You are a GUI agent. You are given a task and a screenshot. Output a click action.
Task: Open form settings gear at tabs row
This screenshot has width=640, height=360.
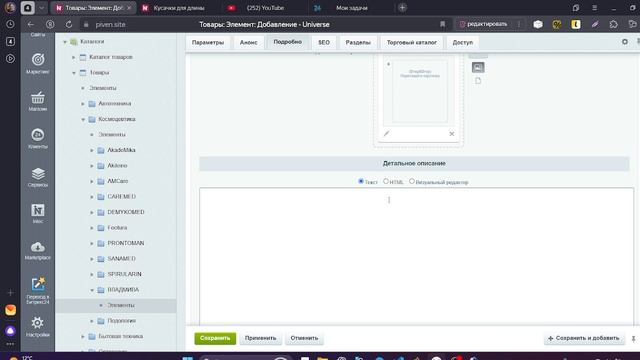pos(625,42)
